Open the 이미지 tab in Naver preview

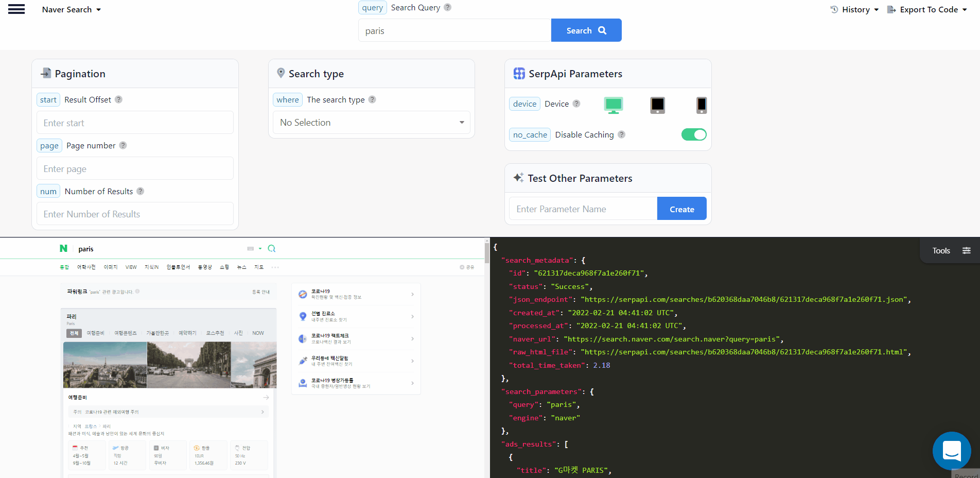click(x=111, y=267)
